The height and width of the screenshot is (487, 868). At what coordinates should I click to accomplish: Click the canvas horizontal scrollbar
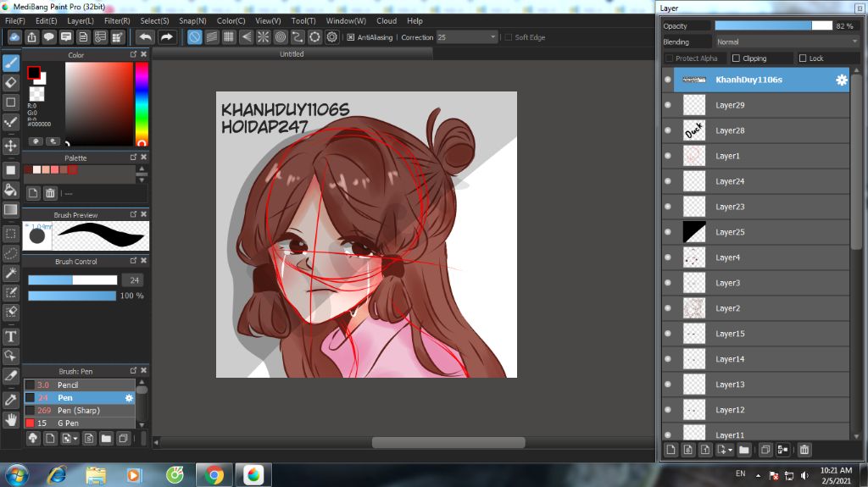click(x=448, y=442)
